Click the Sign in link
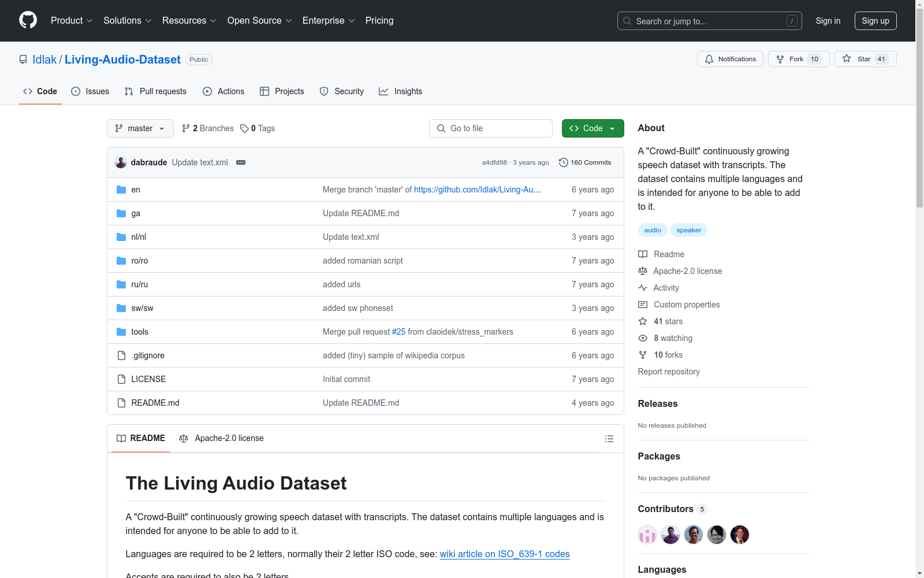The height and width of the screenshot is (578, 924). coord(828,21)
